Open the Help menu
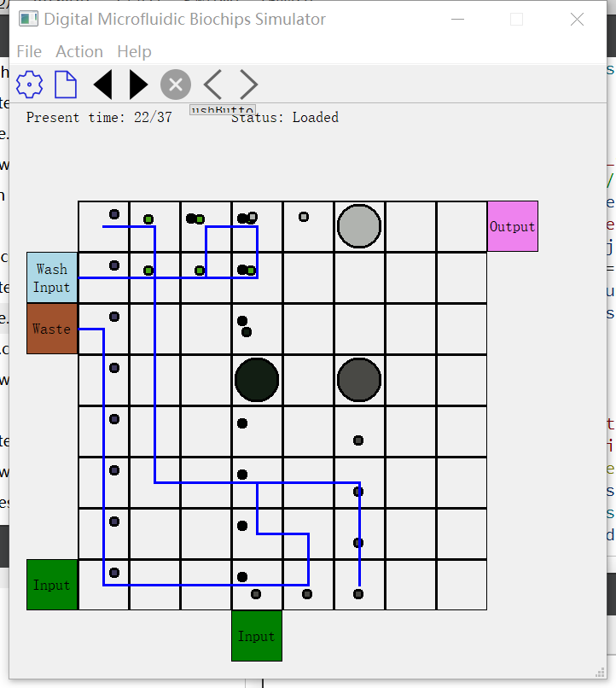 [x=134, y=52]
